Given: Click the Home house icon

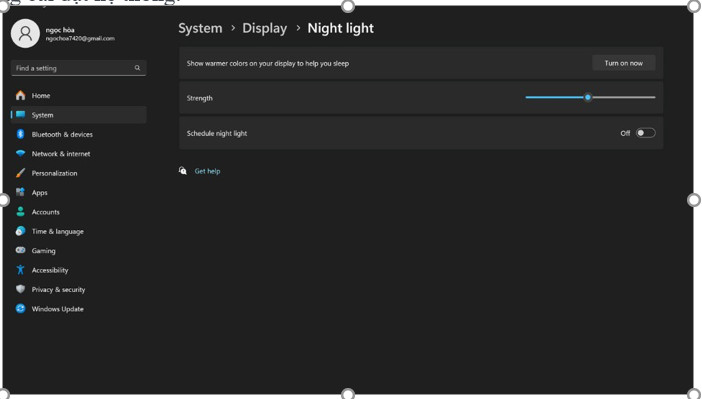Looking at the screenshot, I should (20, 95).
